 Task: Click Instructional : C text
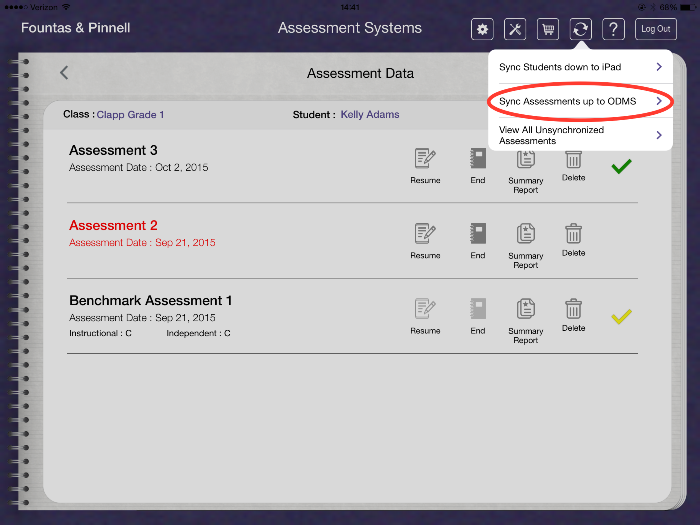tap(100, 333)
